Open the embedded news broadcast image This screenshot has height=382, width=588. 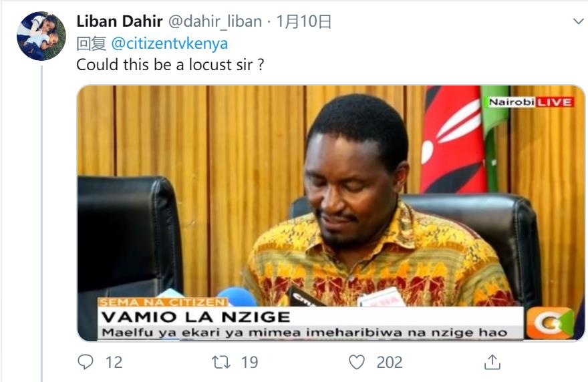[x=331, y=213]
